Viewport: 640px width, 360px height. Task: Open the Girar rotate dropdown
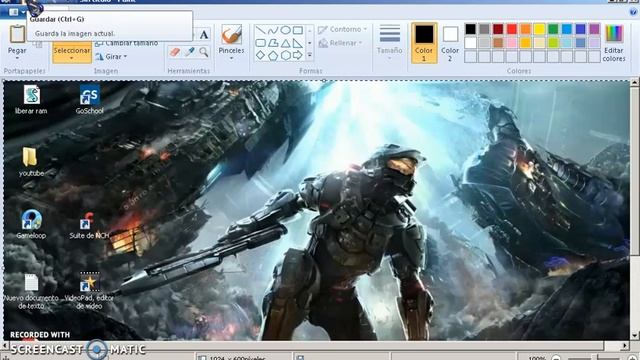111,57
